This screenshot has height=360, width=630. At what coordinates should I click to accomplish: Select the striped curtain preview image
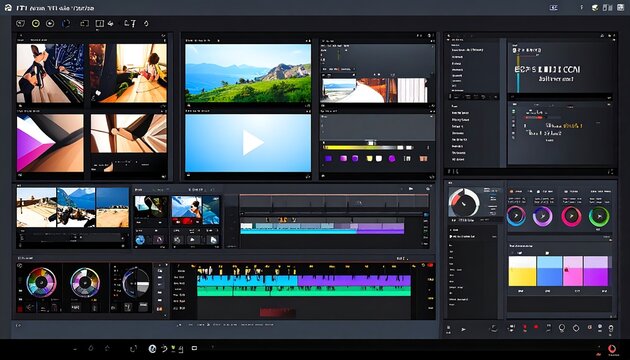coord(412,90)
